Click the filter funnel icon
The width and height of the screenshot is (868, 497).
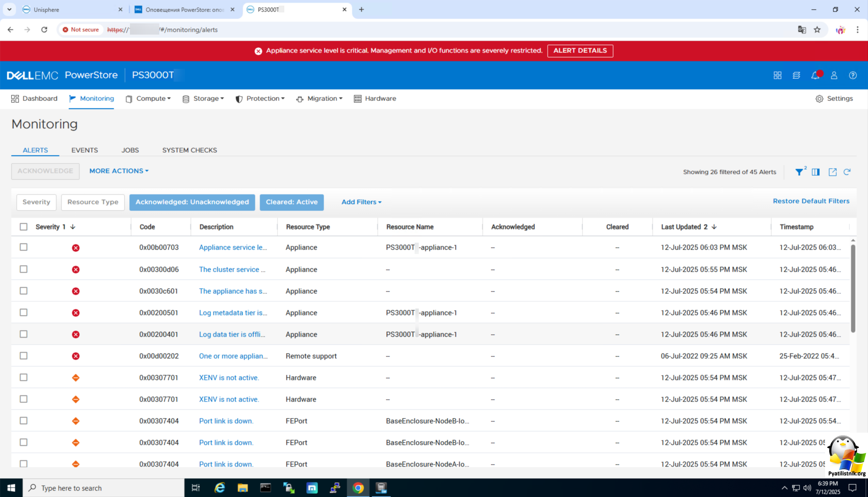pyautogui.click(x=799, y=172)
